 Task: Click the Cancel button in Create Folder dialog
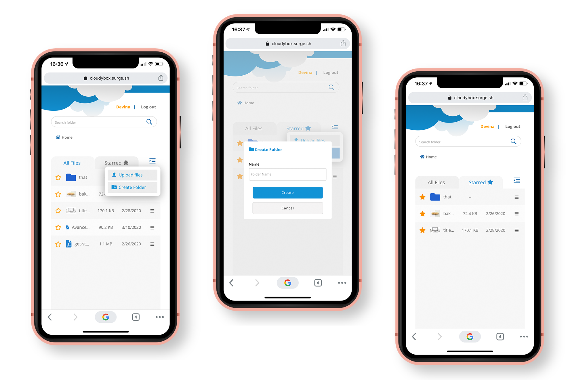tap(288, 208)
